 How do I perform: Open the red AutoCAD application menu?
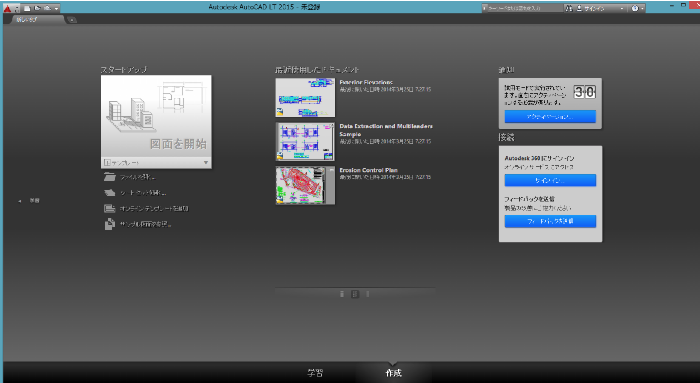click(x=8, y=8)
